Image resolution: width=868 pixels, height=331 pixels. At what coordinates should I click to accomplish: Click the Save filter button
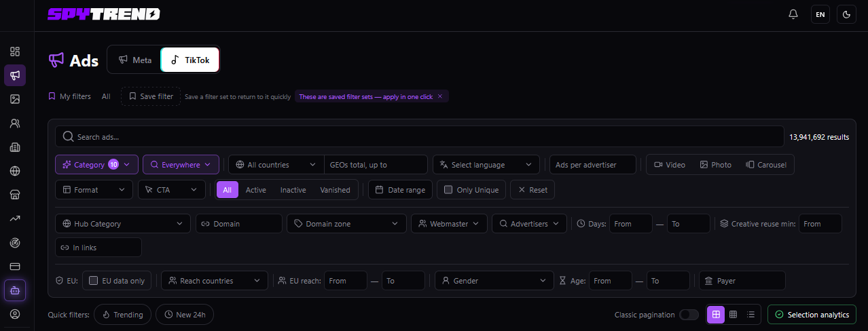click(x=151, y=96)
